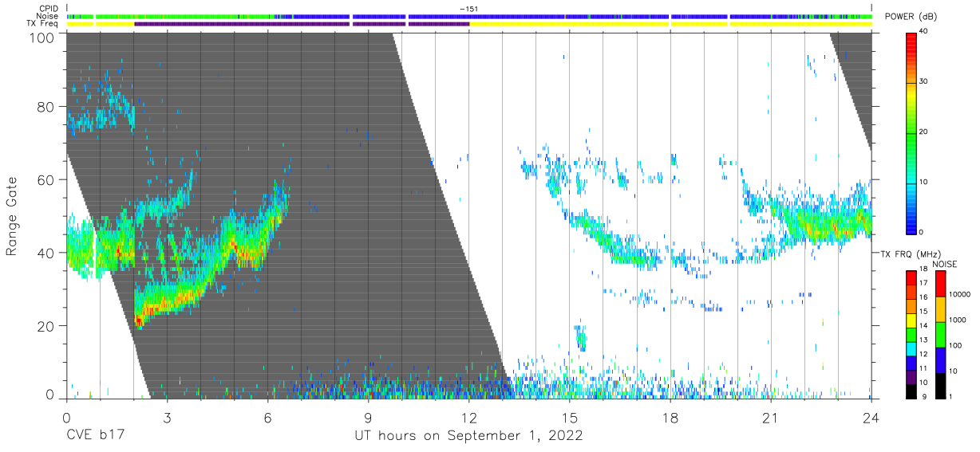Click the 'NOISE' legend title
This screenshot has width=980, height=452.
tap(945, 264)
